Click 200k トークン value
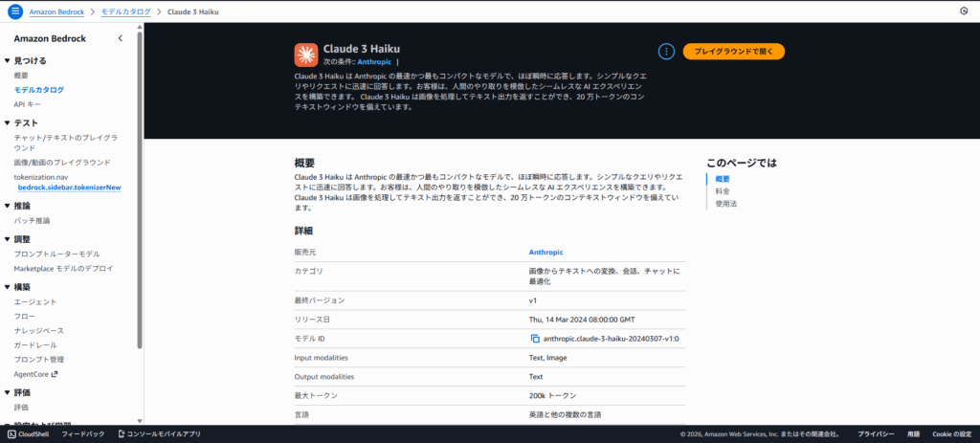This screenshot has height=443, width=980. [552, 396]
